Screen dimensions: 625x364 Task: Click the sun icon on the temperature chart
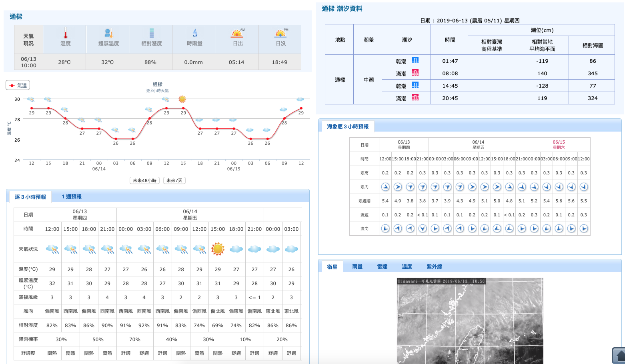pos(182,99)
